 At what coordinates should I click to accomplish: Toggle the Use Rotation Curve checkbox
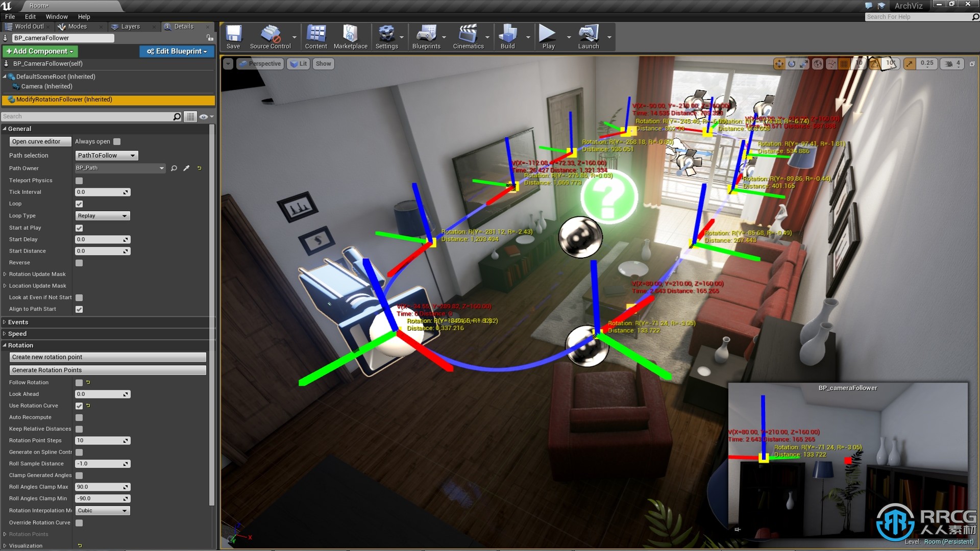[79, 406]
